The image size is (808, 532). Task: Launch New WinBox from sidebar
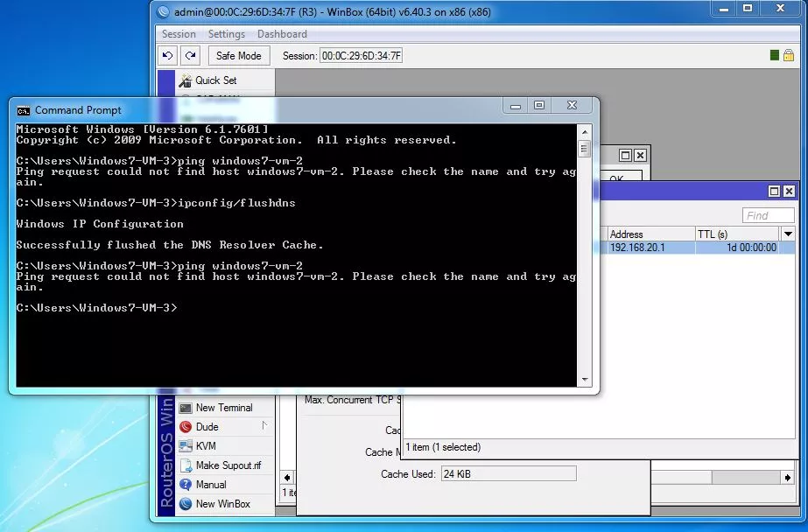(x=222, y=504)
